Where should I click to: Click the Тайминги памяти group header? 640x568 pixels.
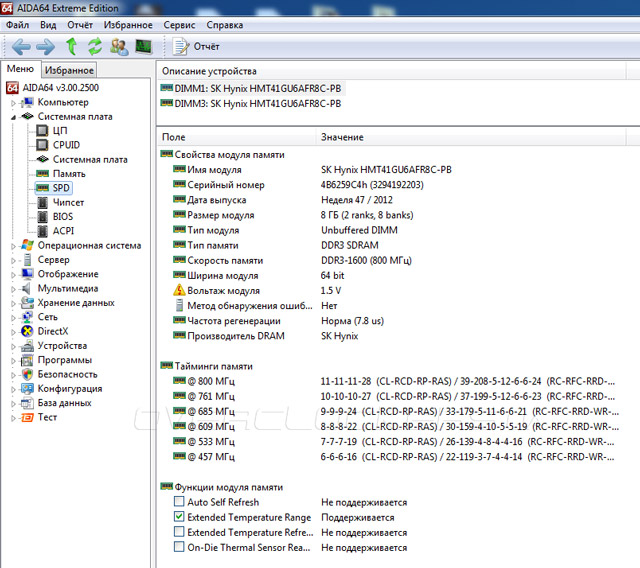tap(207, 366)
